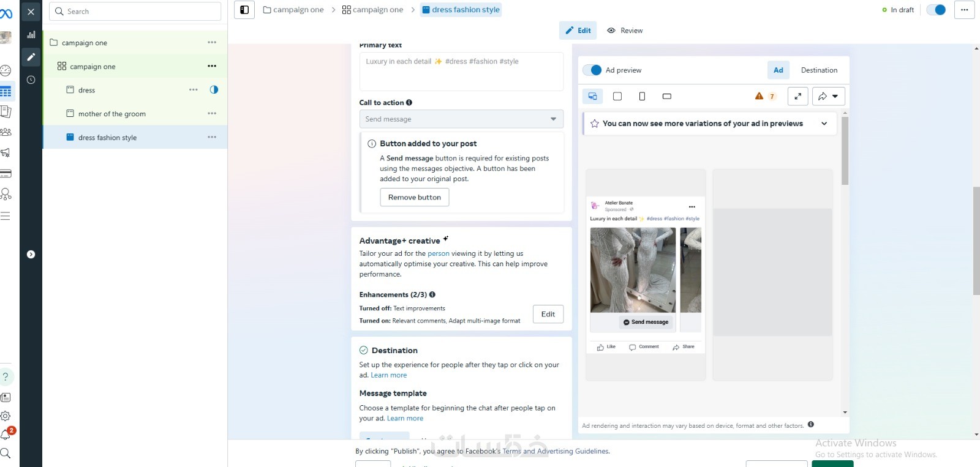The height and width of the screenshot is (467, 980).
Task: Click the ad preview scrollbar thumb
Action: (x=845, y=151)
